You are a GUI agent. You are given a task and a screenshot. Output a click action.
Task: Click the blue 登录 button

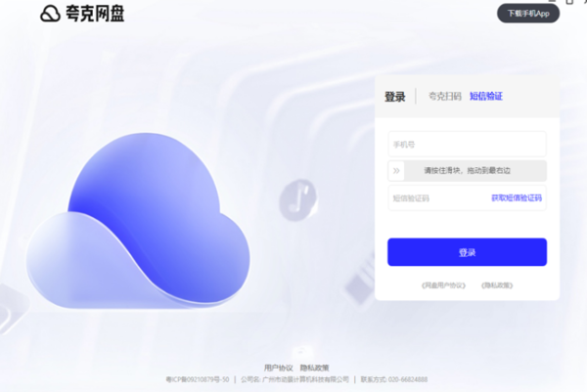tap(468, 252)
